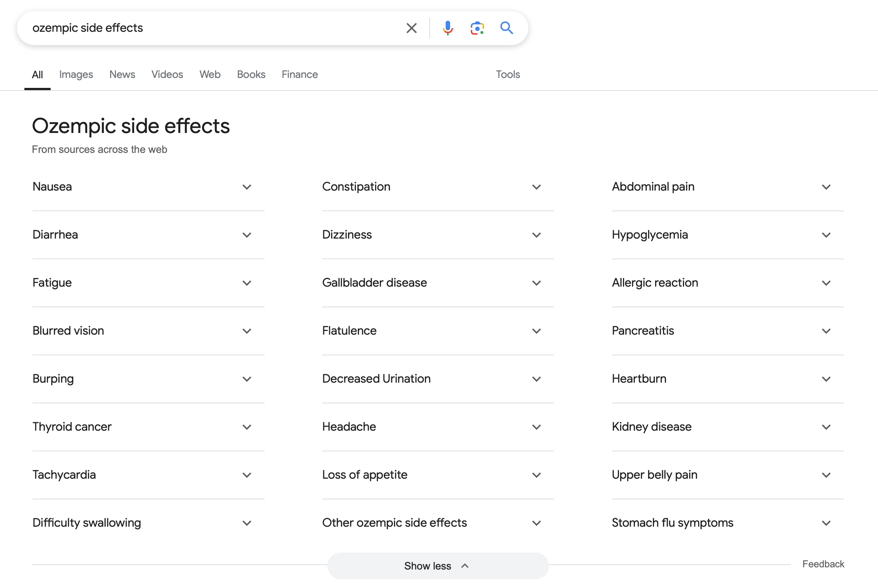The image size is (878, 588).
Task: Open search Tools
Action: [x=508, y=75]
